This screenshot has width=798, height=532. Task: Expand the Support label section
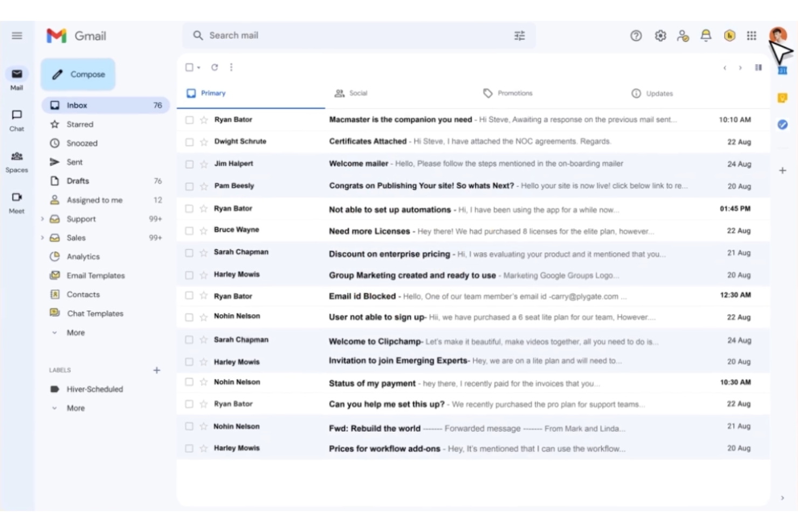pyautogui.click(x=43, y=219)
